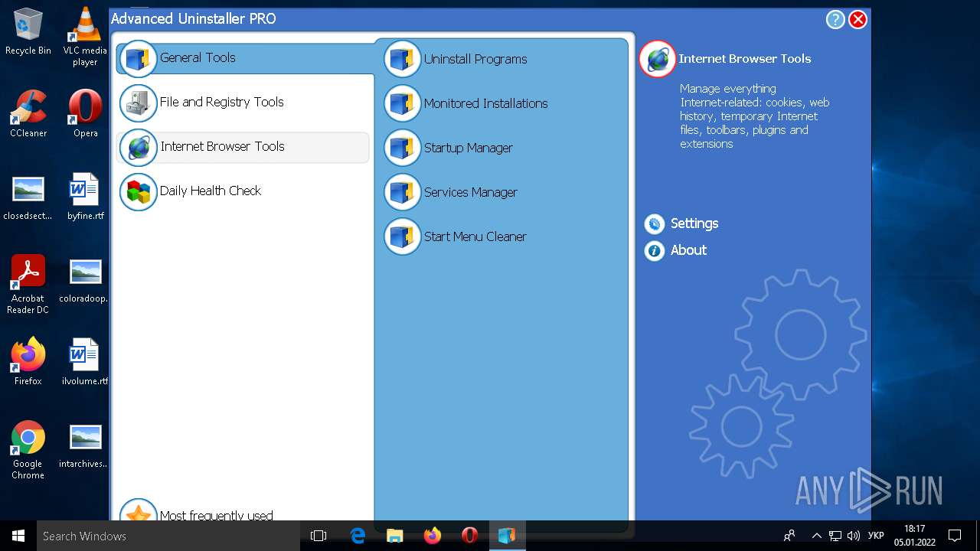Click the General Tools category icon
This screenshot has width=980, height=551.
139,58
